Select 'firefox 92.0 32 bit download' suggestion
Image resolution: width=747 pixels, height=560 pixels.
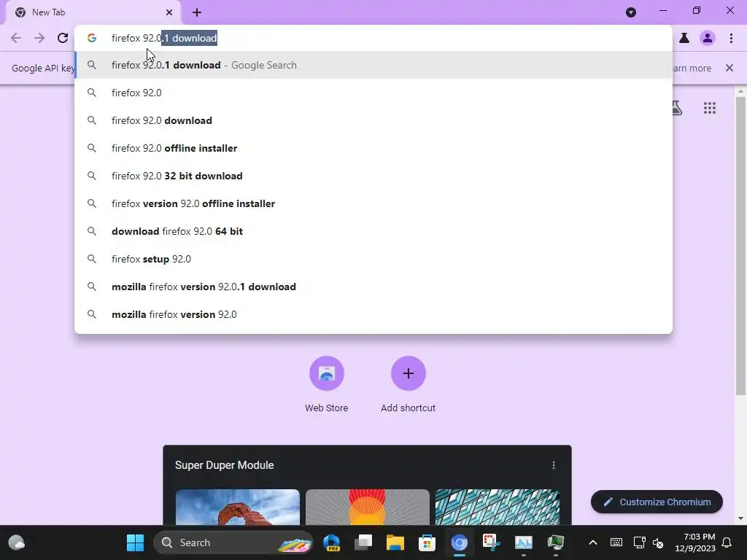[x=373, y=176]
